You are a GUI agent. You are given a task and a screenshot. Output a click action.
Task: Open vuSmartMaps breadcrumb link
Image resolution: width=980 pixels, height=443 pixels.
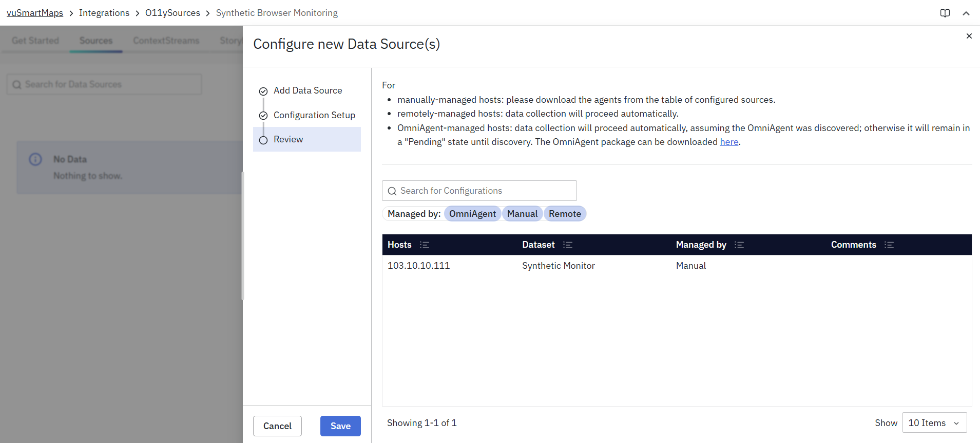[35, 13]
